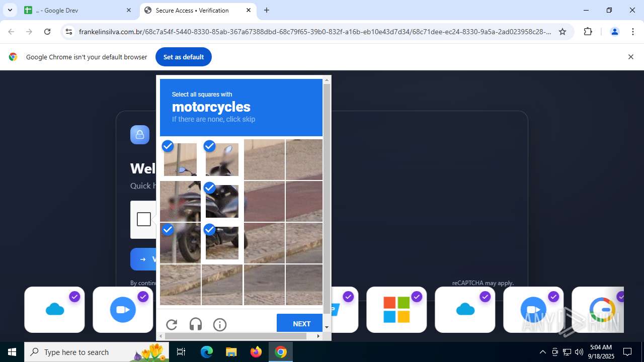Tick the verification checkbox on the page
Viewport: 644px width, 362px height.
pyautogui.click(x=144, y=219)
